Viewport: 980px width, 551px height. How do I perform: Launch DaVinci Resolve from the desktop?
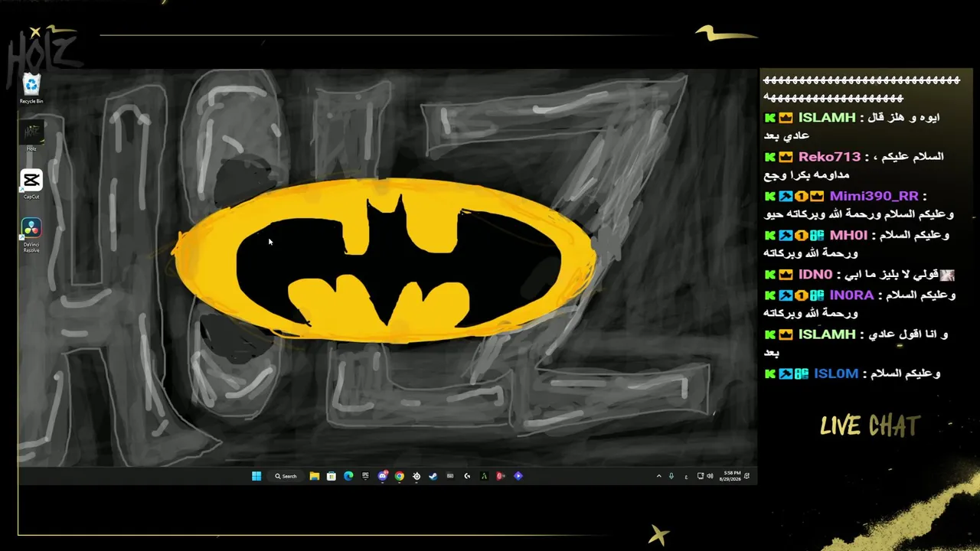click(31, 235)
